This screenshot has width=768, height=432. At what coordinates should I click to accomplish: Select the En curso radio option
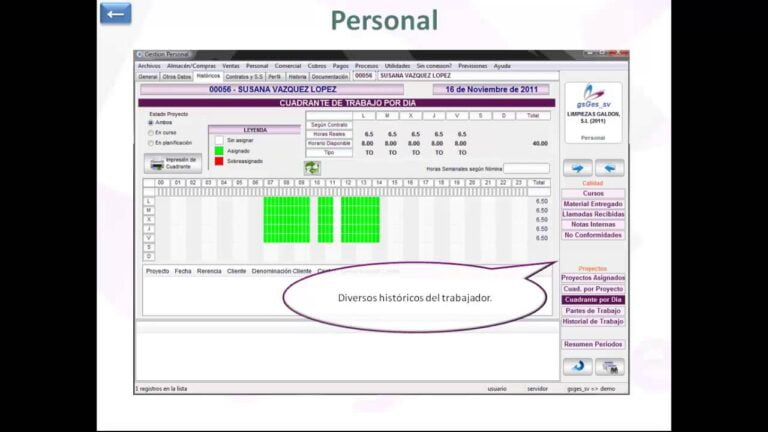click(x=151, y=133)
